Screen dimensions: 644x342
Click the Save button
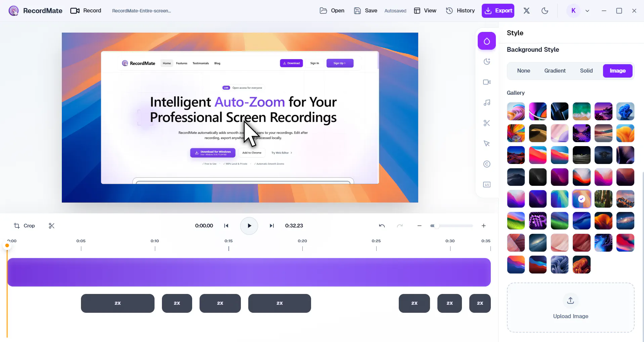[x=366, y=11]
